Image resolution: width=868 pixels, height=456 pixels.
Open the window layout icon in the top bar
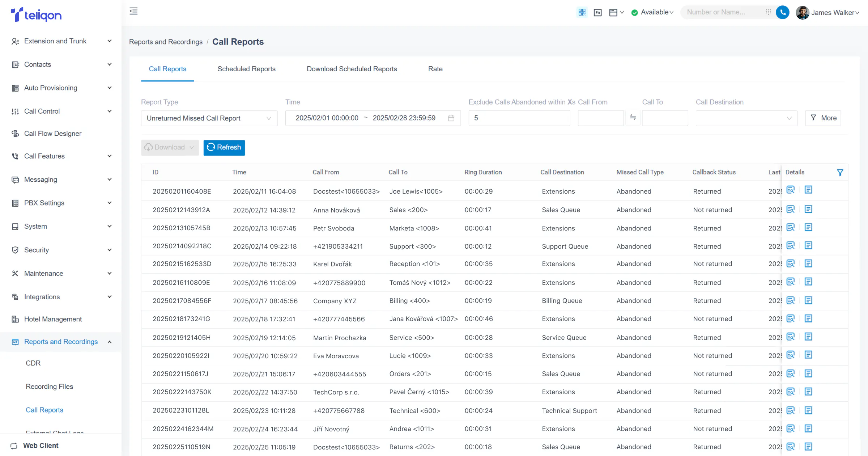pos(613,13)
